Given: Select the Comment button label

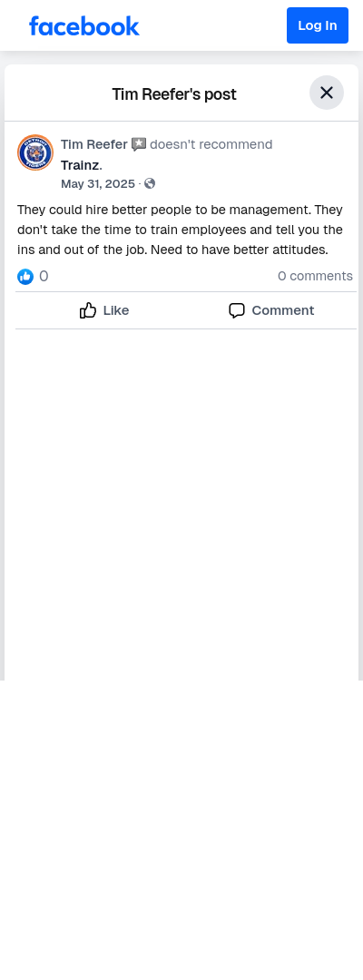Looking at the screenshot, I should click(x=283, y=310).
